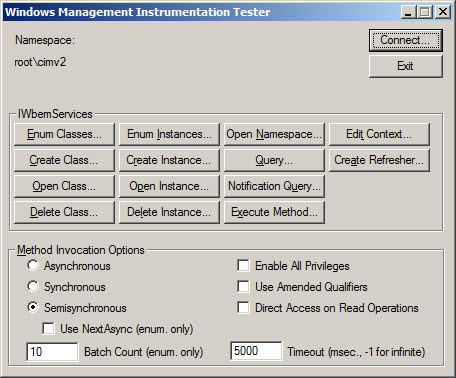This screenshot has height=378, width=456.
Task: Close the WMI Tester window
Action: (443, 12)
